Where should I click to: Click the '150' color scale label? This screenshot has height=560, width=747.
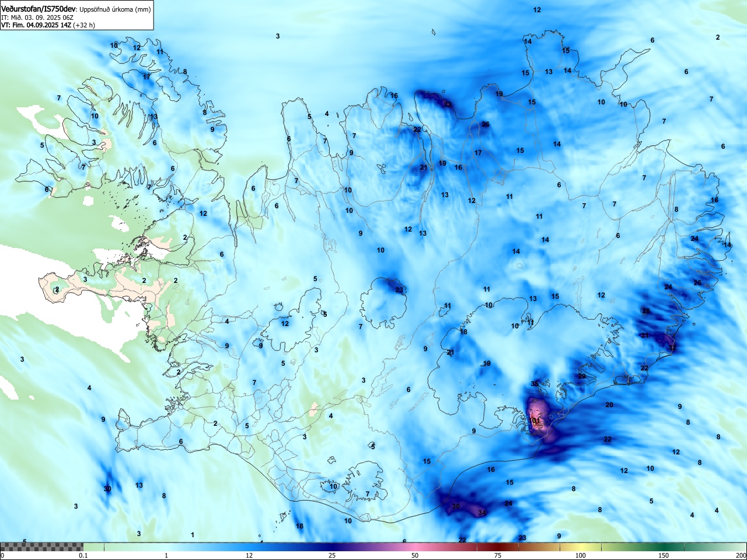[664, 555]
